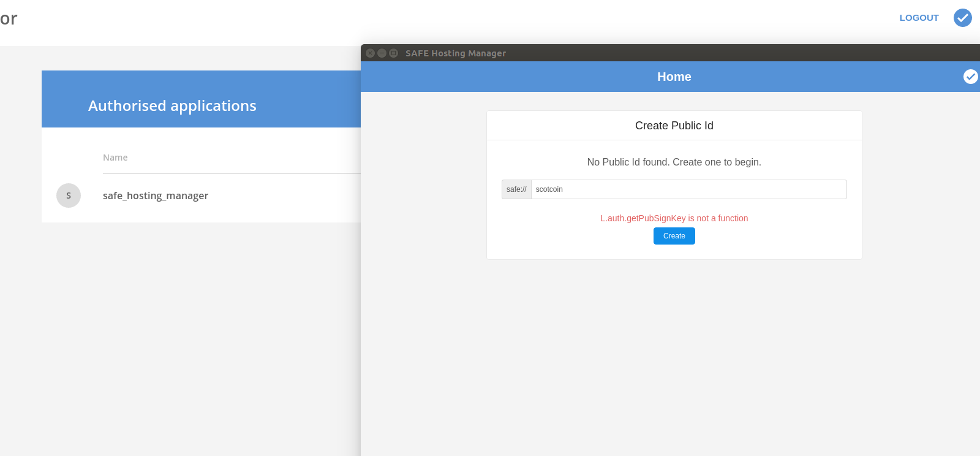Screen dimensions: 980x456
Task: Click the getPubSignKey error message
Action: coord(674,218)
